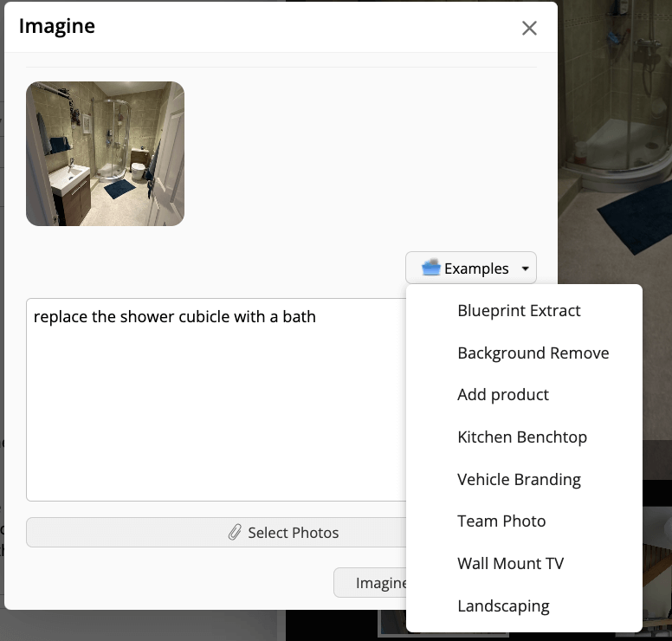Screen dimensions: 672x641
Task: Choose Blueprint Extract from the Examples menu
Action: point(519,311)
